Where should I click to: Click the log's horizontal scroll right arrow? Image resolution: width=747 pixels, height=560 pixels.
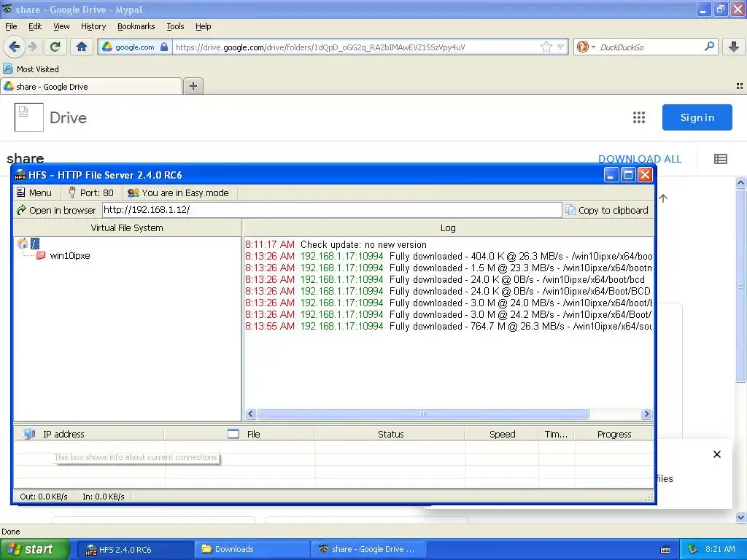646,414
